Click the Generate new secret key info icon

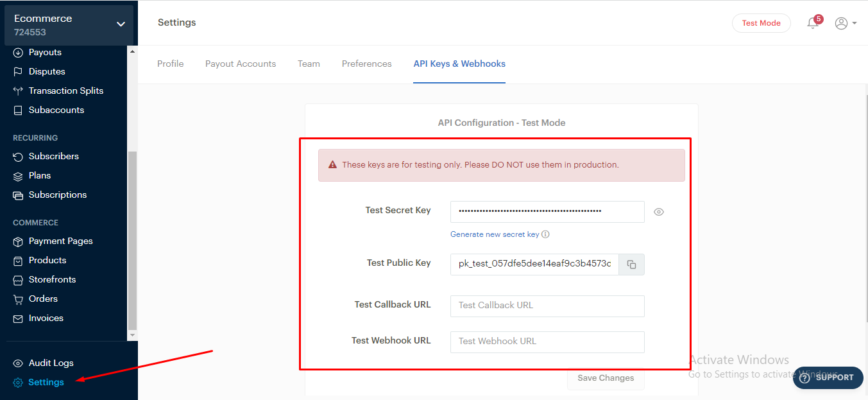545,234
